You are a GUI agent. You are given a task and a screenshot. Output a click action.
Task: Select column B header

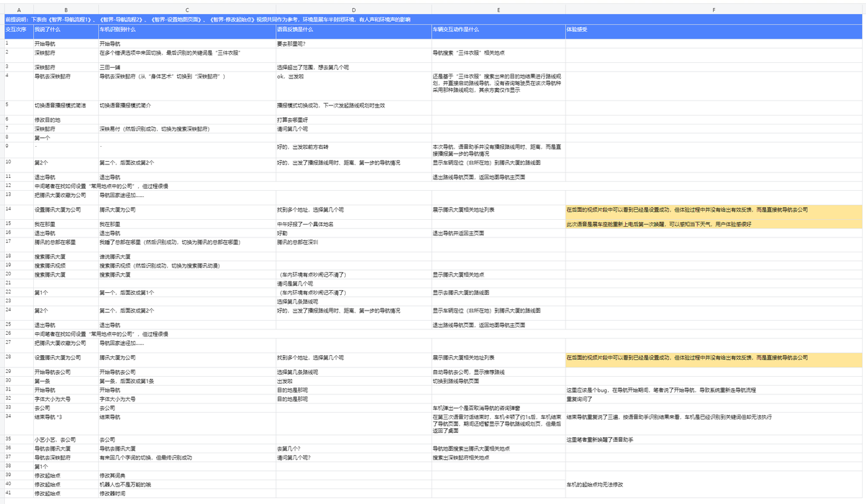[x=66, y=10]
